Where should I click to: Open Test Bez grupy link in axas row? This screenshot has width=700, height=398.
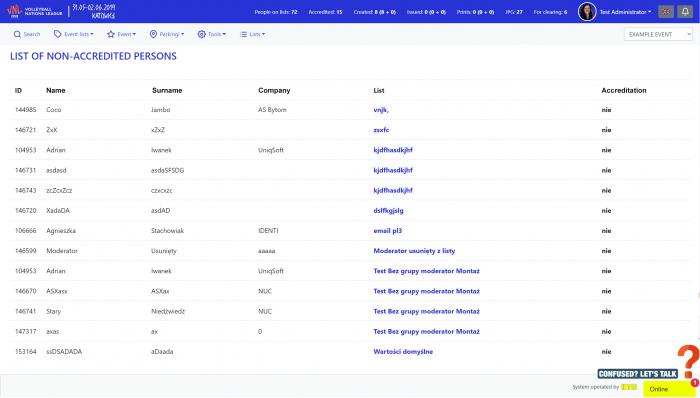[426, 331]
